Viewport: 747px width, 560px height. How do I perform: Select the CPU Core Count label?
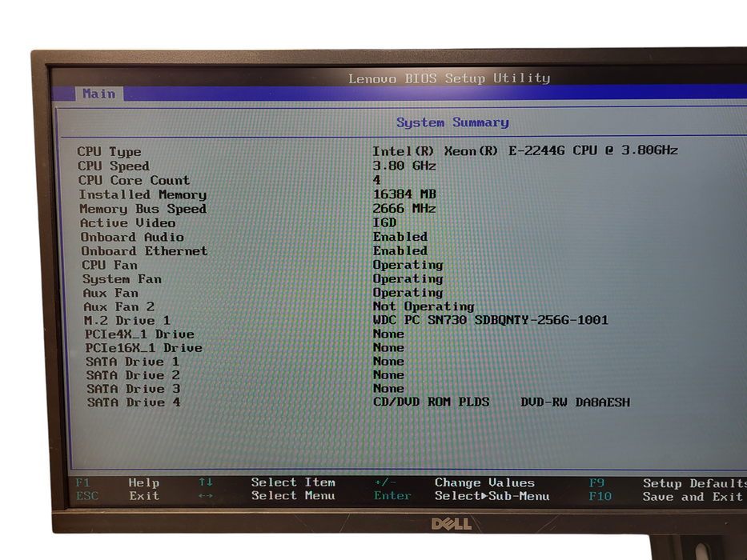point(134,180)
